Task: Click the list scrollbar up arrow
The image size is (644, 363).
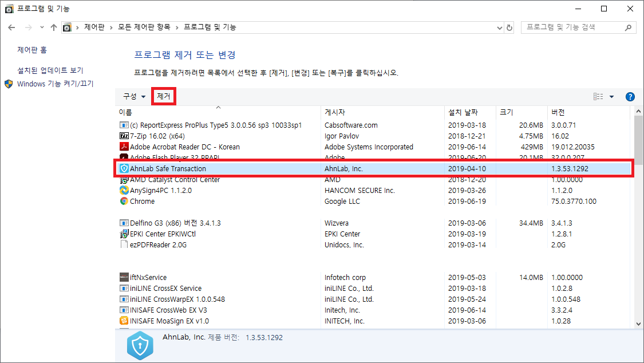Action: tap(638, 111)
